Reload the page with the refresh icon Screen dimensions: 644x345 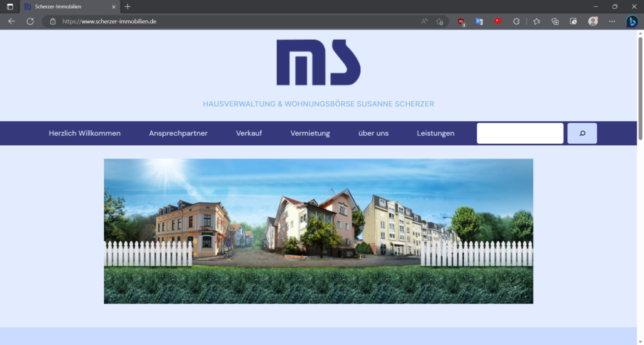30,21
